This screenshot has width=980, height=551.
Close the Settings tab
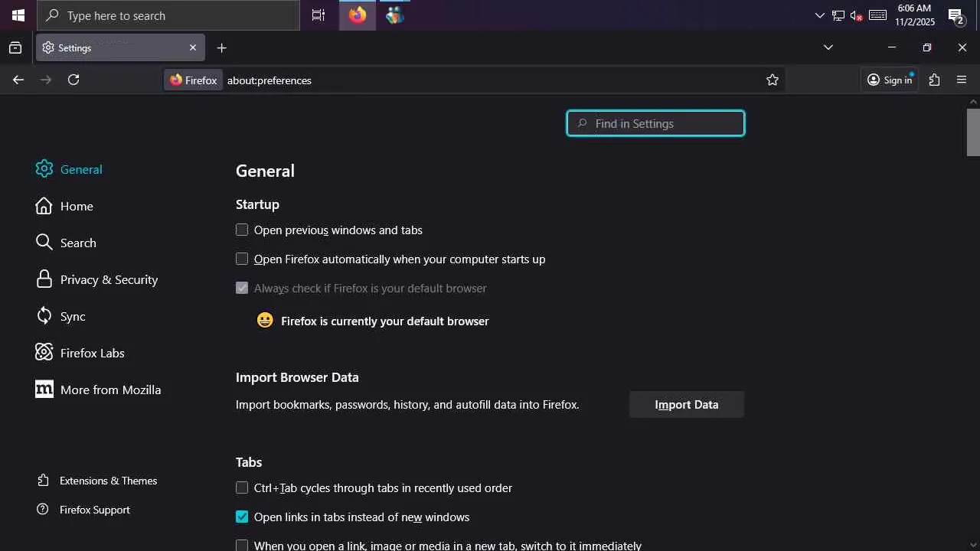(x=193, y=47)
